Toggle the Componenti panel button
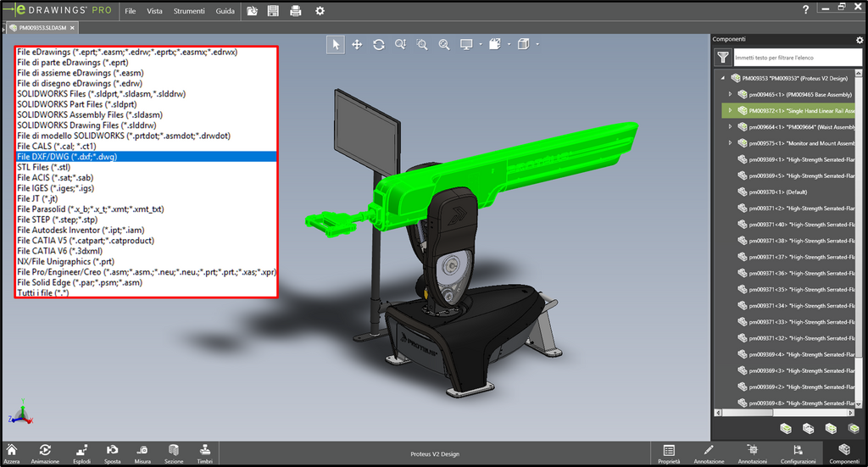Viewport: 868px width, 467px height. click(x=844, y=453)
